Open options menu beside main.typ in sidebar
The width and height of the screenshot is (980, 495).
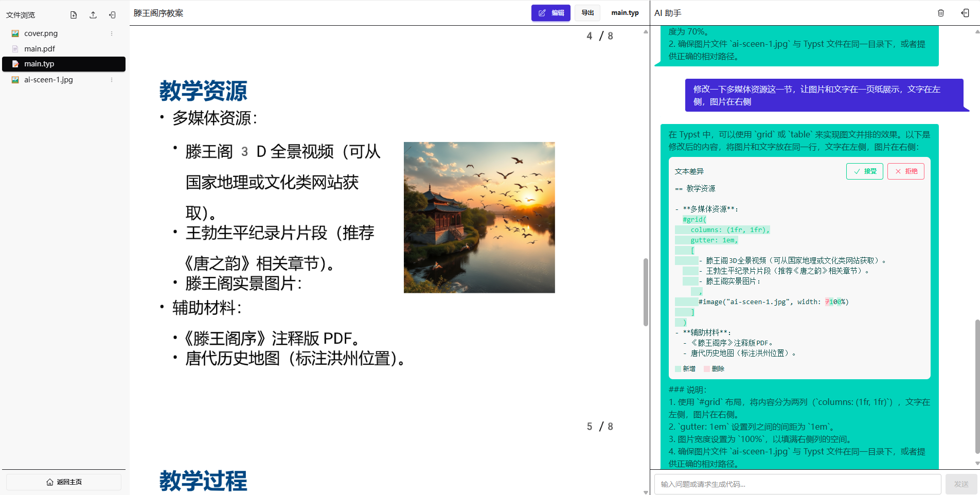point(111,64)
